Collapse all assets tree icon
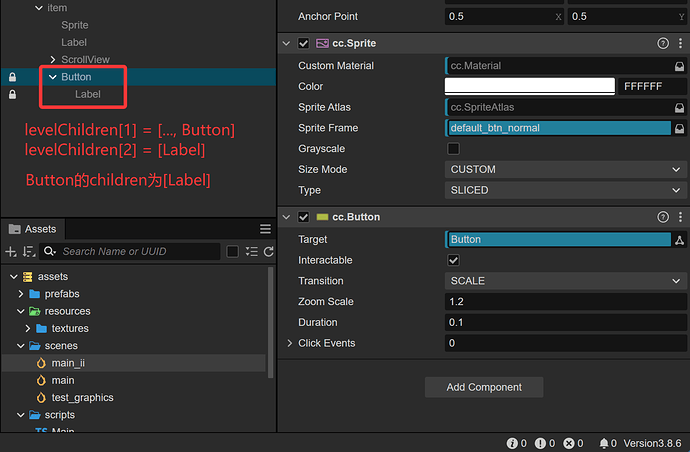Screen dimensions: 690x452 pos(251,252)
